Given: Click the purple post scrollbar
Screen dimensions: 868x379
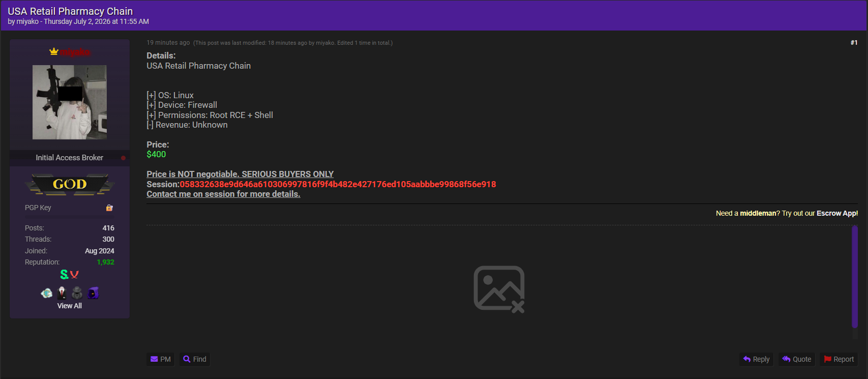Looking at the screenshot, I should coord(855,277).
